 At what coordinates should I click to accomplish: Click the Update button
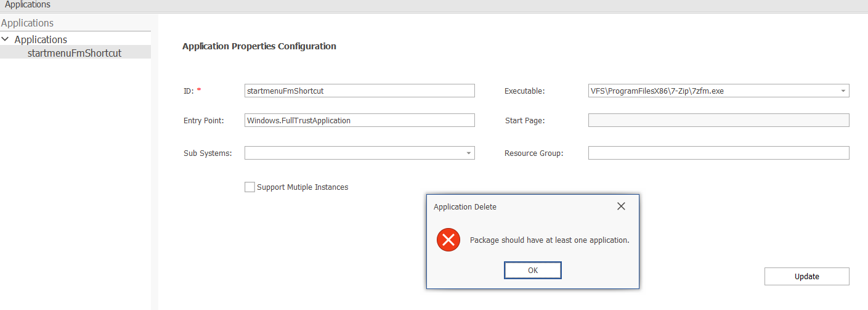click(x=807, y=276)
